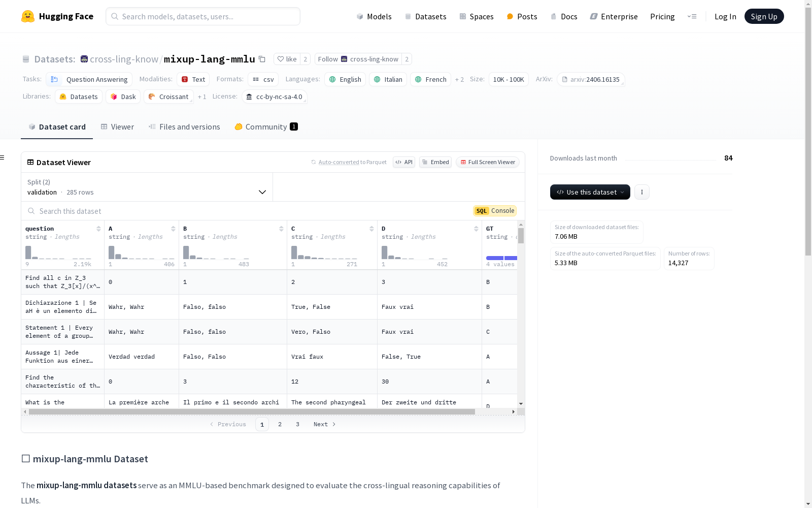This screenshot has width=812, height=508.
Task: Go to Datasets in the top navigation
Action: point(425,16)
